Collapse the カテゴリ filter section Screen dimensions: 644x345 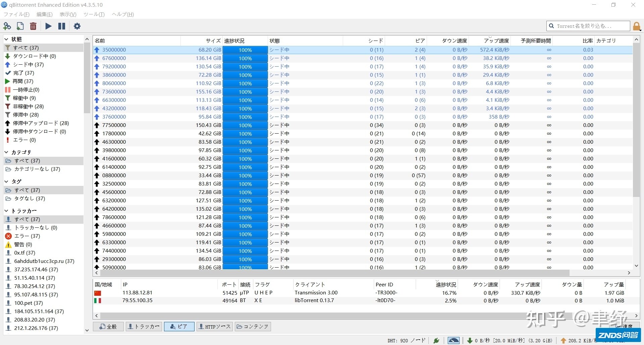tap(6, 152)
